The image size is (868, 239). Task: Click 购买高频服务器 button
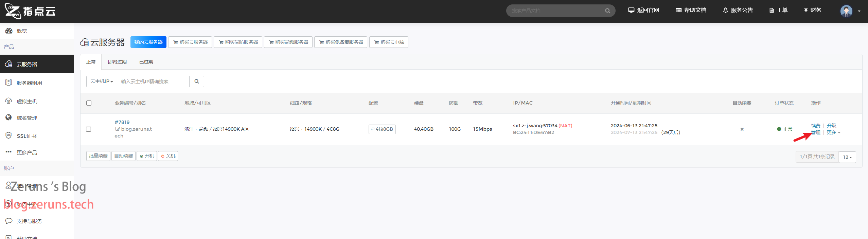coord(288,42)
